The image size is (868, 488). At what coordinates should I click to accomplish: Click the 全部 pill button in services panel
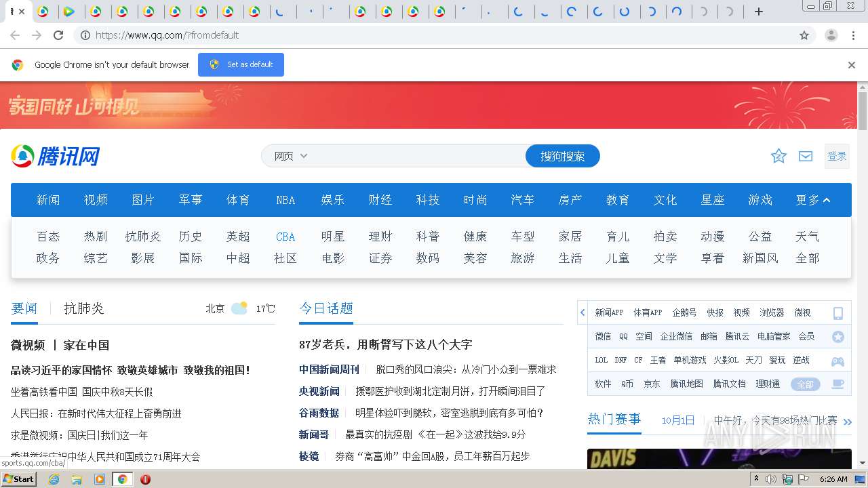click(805, 384)
